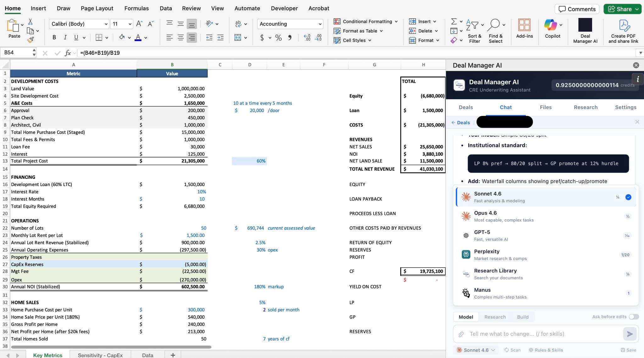Click Decrease Decimal icon
The height and width of the screenshot is (358, 644).
[318, 38]
